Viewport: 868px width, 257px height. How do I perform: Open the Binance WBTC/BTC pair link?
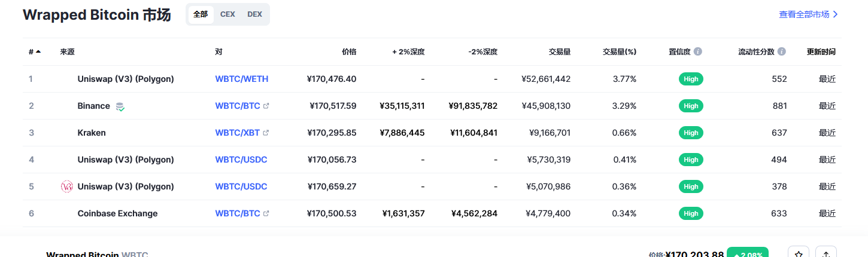click(x=238, y=106)
